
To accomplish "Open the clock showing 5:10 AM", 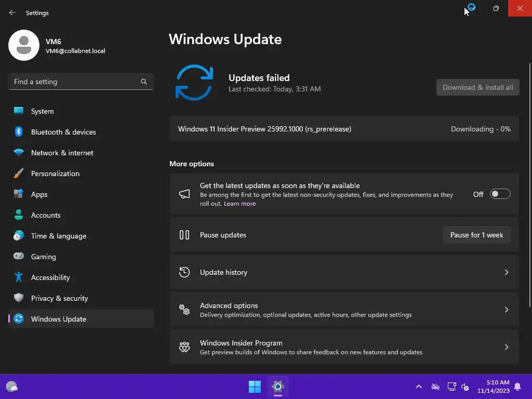I will (x=494, y=387).
